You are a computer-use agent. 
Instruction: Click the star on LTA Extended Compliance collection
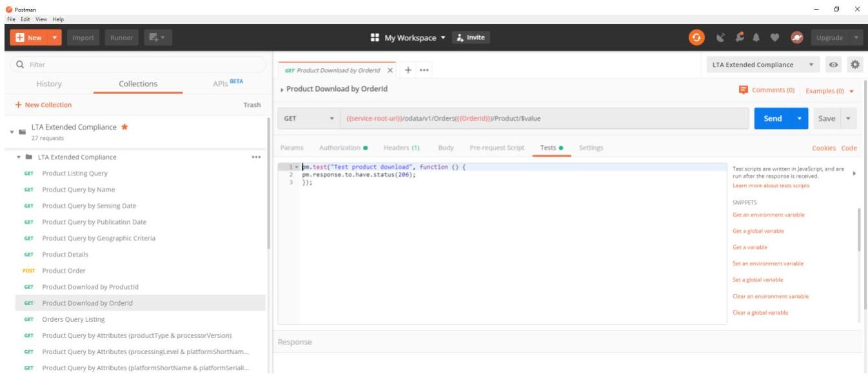coord(125,127)
